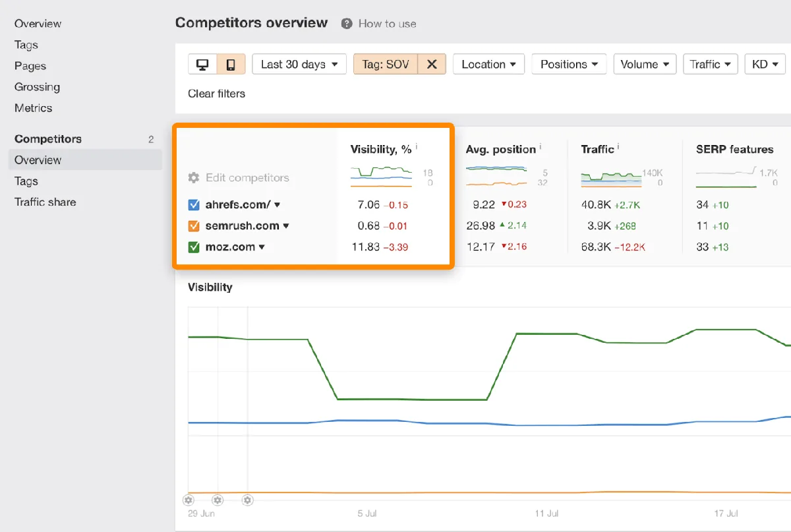791x532 pixels.
Task: Click ahrefs.com/ visibility value 7.06
Action: point(368,205)
